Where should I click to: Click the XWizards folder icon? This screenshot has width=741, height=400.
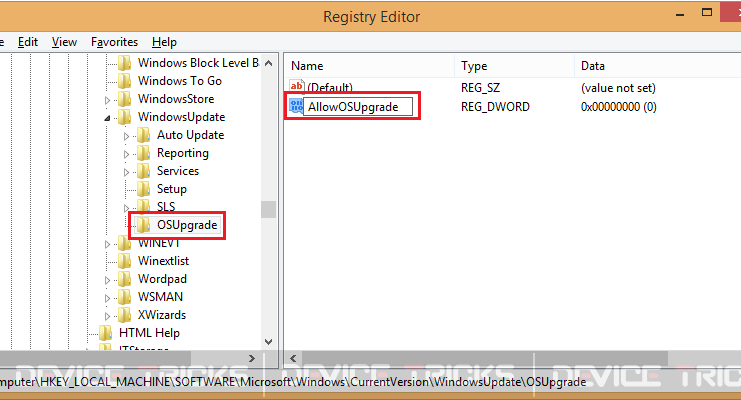[125, 314]
